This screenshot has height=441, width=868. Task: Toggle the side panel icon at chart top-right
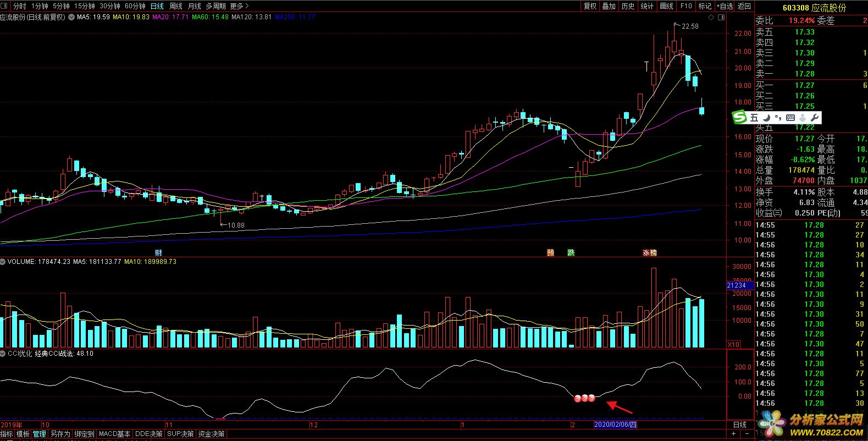point(722,18)
